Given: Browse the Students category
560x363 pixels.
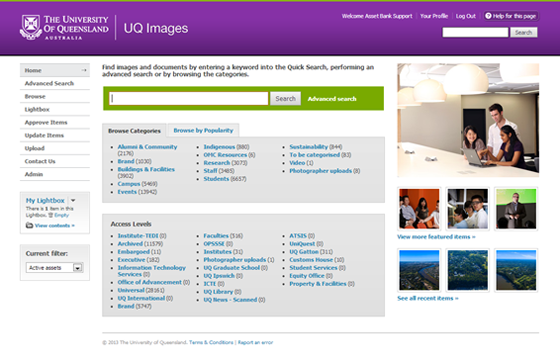Looking at the screenshot, I should coord(216,179).
